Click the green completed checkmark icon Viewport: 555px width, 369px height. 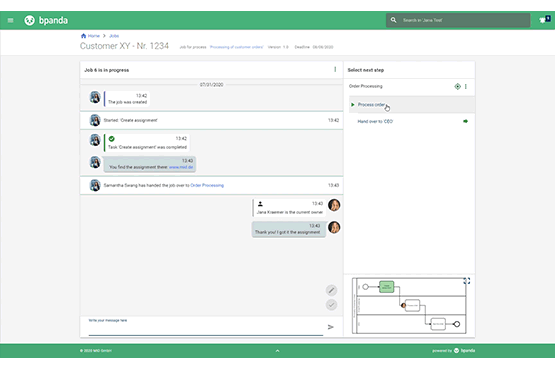tap(112, 139)
